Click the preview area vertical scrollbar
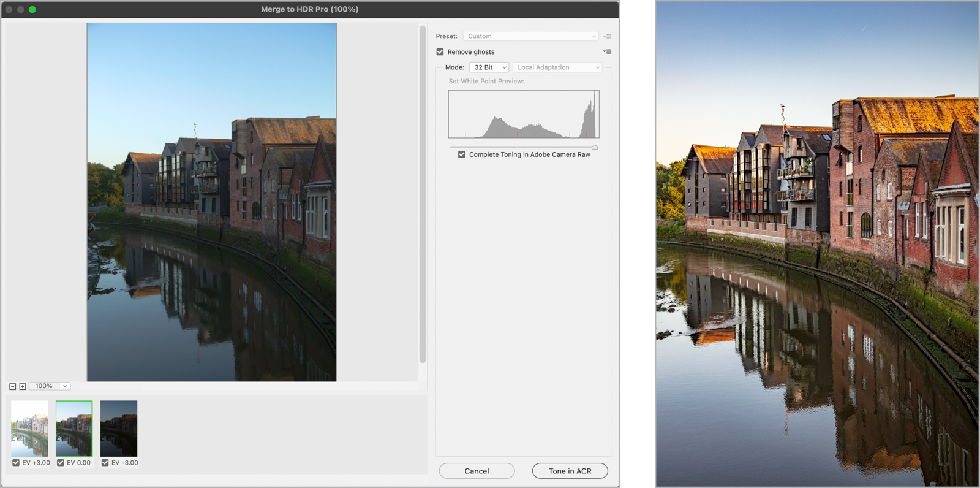 (423, 194)
